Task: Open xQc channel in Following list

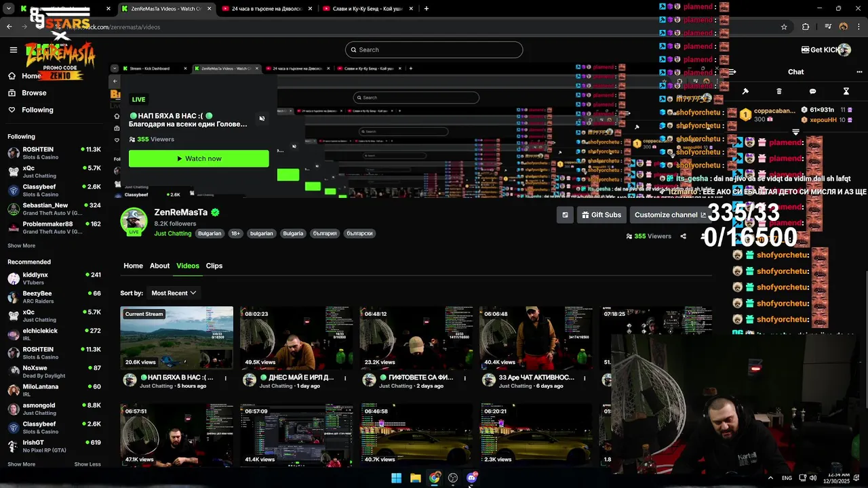Action: click(54, 171)
